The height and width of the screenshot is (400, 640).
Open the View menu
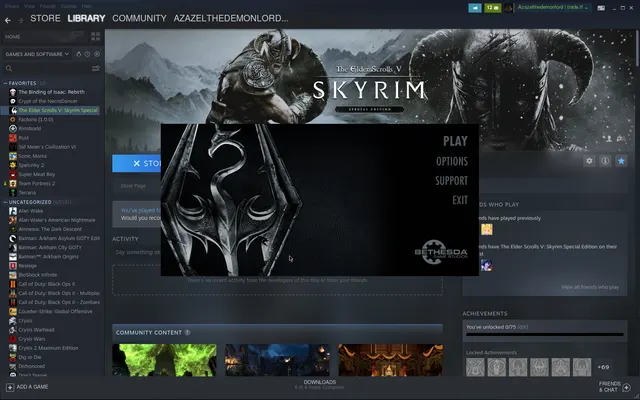(x=29, y=6)
